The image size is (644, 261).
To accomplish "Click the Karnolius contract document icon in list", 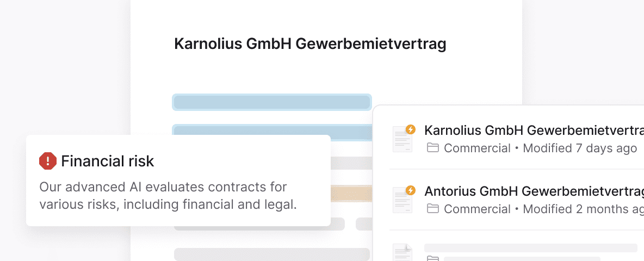I will tap(402, 139).
